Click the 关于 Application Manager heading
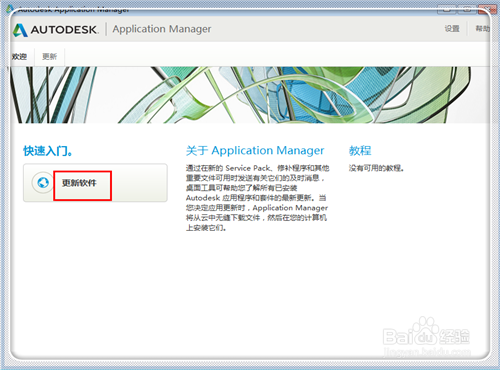This screenshot has width=500, height=370. pyautogui.click(x=255, y=150)
